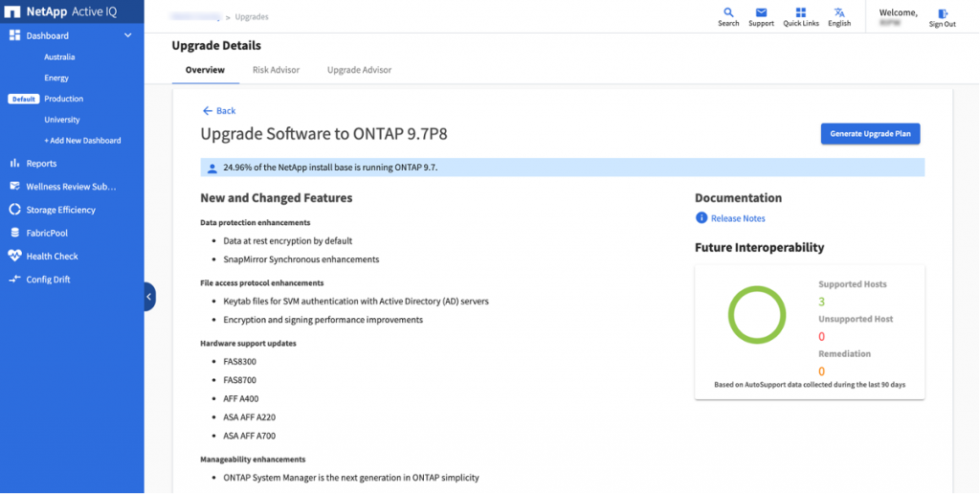980x494 pixels.
Task: Open the Reports menu item
Action: click(x=41, y=163)
